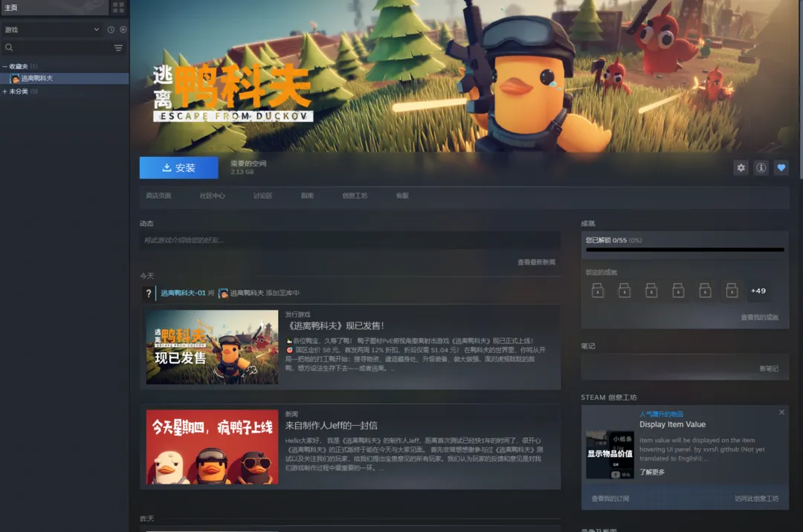
Task: Open game settings gear icon
Action: 741,168
